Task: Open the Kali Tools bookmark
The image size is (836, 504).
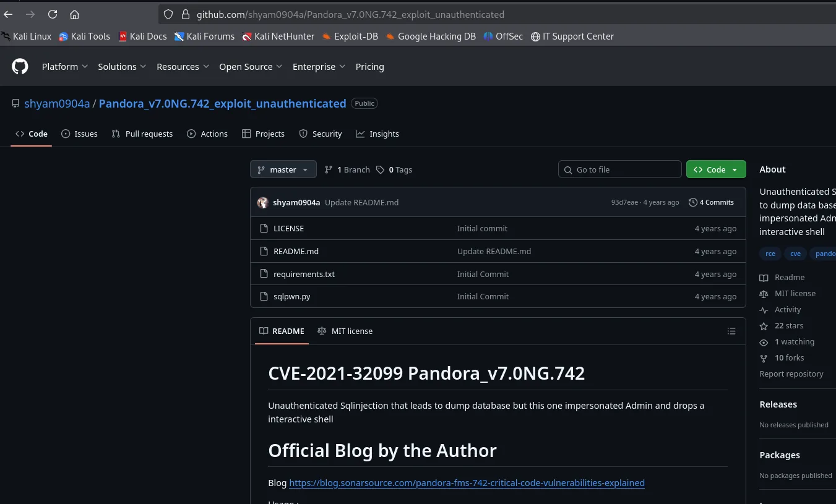Action: [84, 36]
